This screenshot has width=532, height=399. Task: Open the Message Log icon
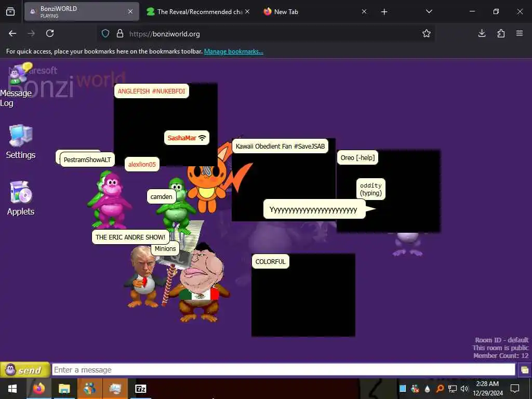[x=17, y=85]
